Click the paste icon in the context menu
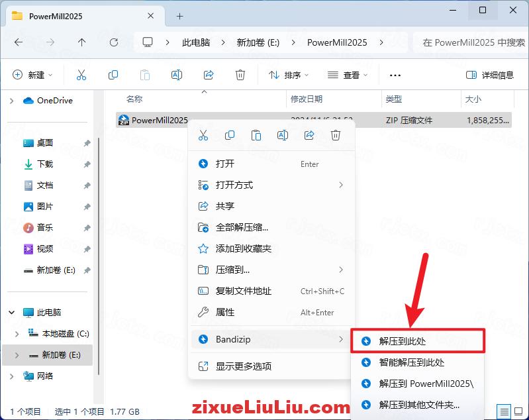Image resolution: width=529 pixels, height=420 pixels. (x=256, y=135)
